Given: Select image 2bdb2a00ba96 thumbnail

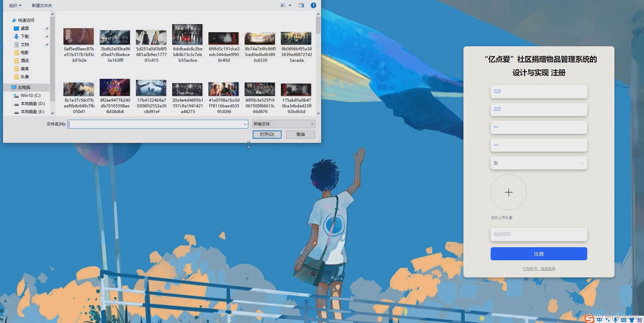Looking at the screenshot, I should (115, 38).
